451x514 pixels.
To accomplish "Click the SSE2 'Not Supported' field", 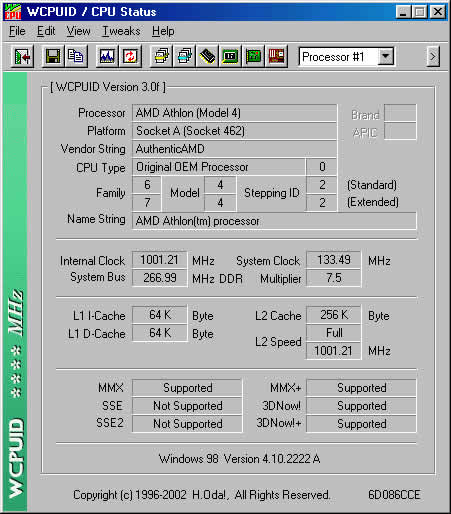I will tap(187, 424).
